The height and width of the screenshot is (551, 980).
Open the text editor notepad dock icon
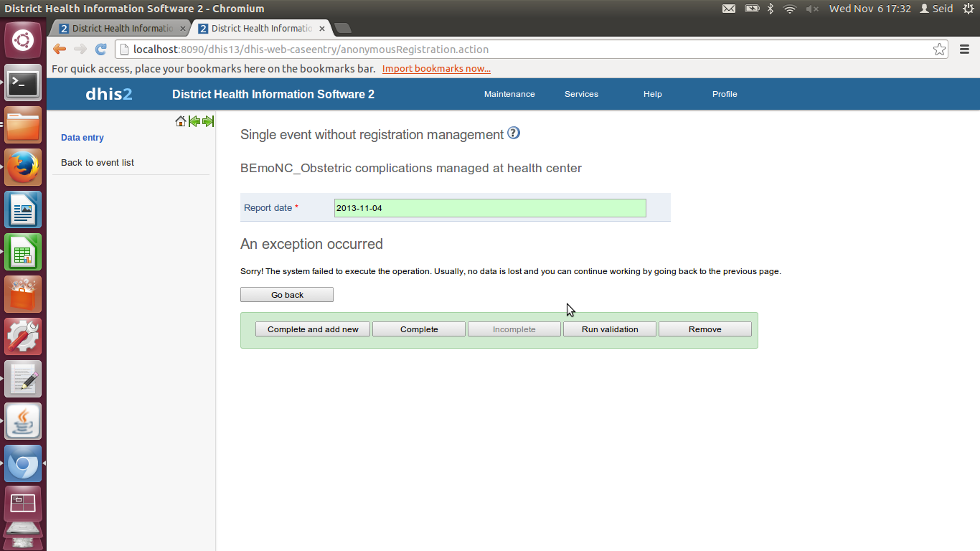coord(23,379)
